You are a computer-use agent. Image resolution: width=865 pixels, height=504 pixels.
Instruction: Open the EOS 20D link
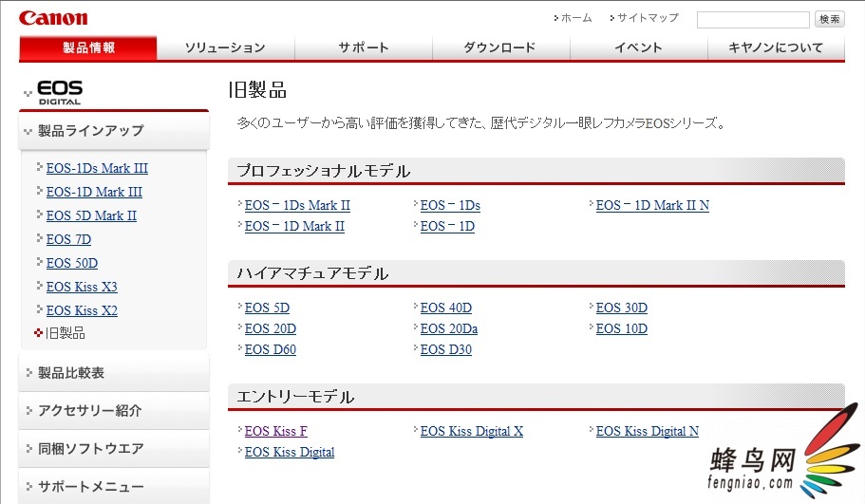271,328
